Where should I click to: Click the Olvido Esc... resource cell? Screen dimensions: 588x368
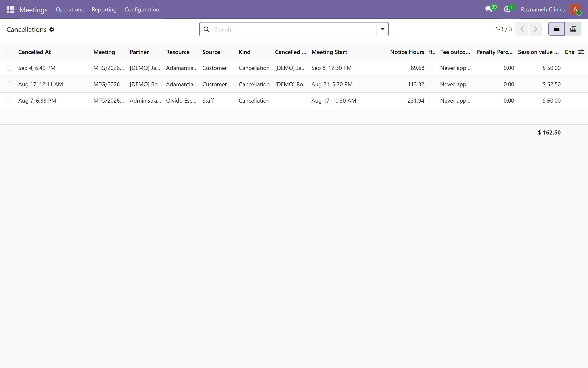[x=181, y=101]
